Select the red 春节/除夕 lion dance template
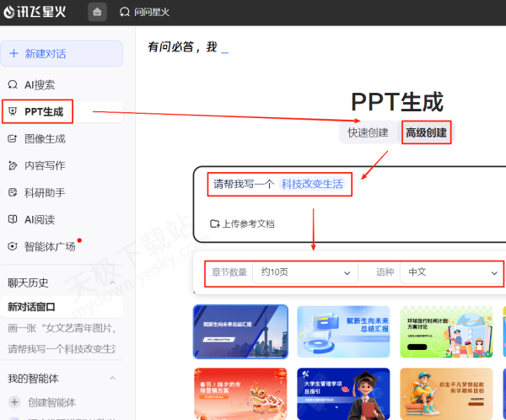Screen dimensions: 506x420 tap(240, 394)
